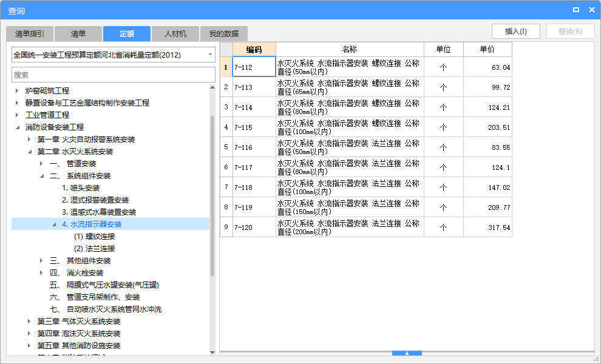This screenshot has height=364, width=601.
Task: Click the 单价 column header
Action: click(x=487, y=49)
